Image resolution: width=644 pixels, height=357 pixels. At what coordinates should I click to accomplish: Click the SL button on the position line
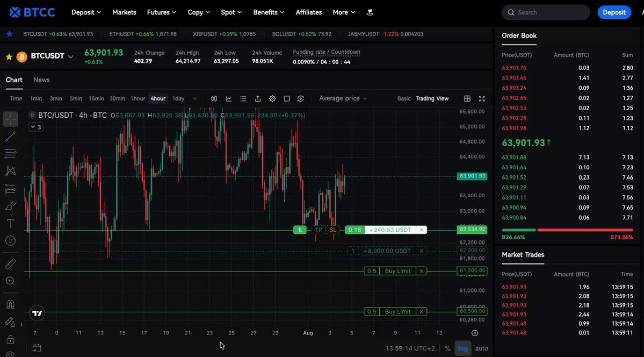(x=332, y=230)
